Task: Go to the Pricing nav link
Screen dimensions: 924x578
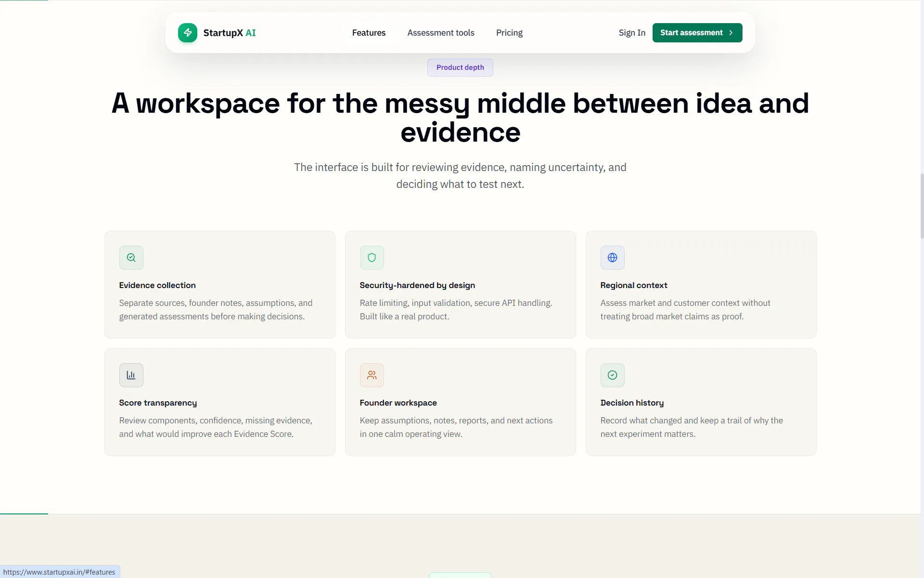Action: 509,33
